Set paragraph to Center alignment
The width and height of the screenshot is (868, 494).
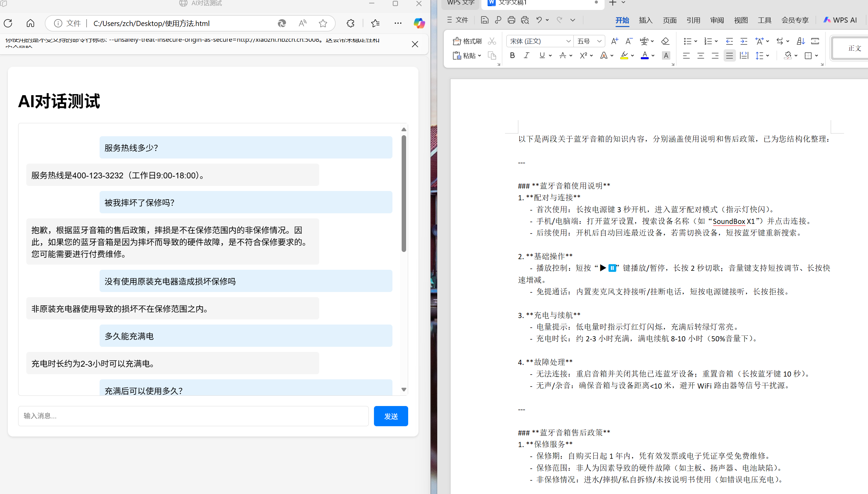(x=701, y=55)
